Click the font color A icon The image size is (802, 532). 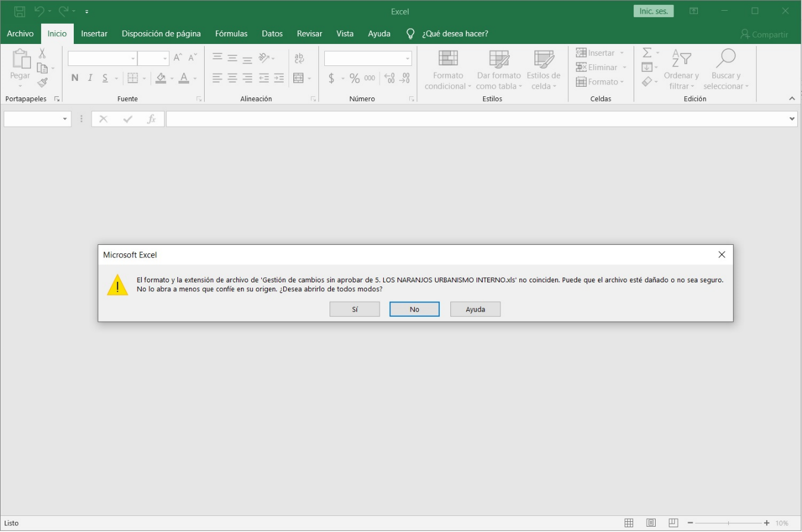(x=184, y=78)
